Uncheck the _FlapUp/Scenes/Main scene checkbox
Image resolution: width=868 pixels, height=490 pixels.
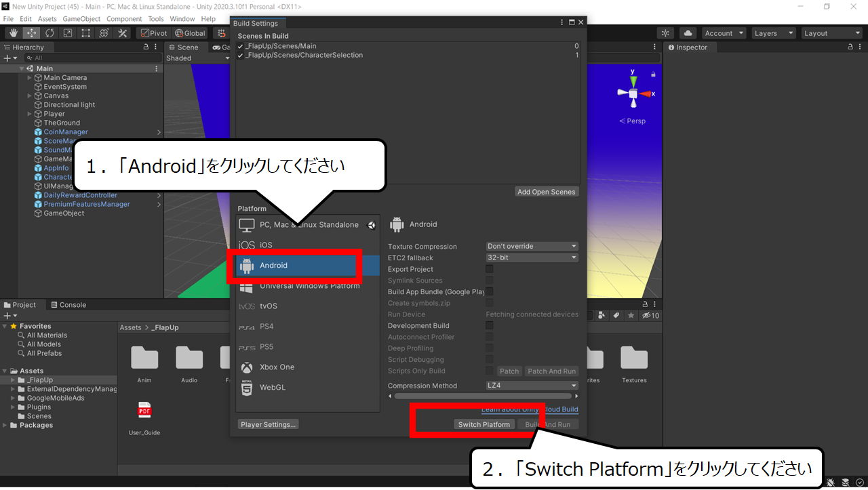[x=241, y=46]
